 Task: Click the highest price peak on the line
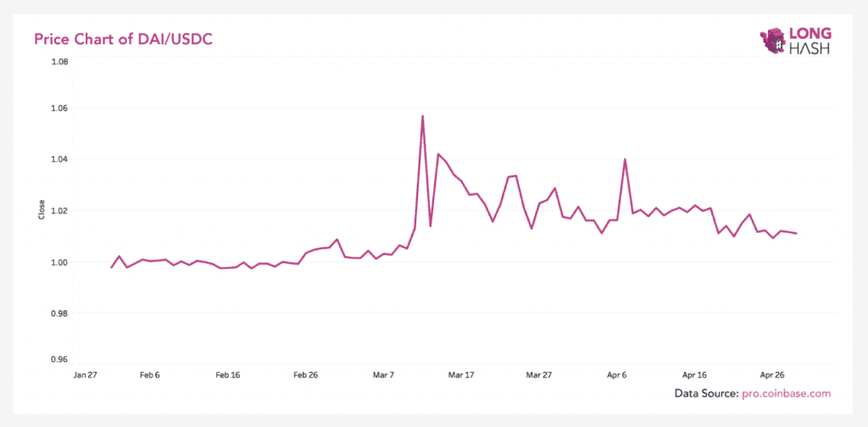point(422,116)
